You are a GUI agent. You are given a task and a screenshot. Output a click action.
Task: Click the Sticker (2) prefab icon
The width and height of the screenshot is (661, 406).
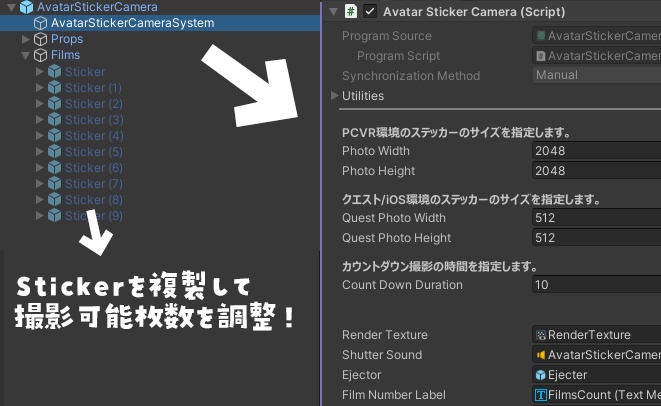[54, 104]
